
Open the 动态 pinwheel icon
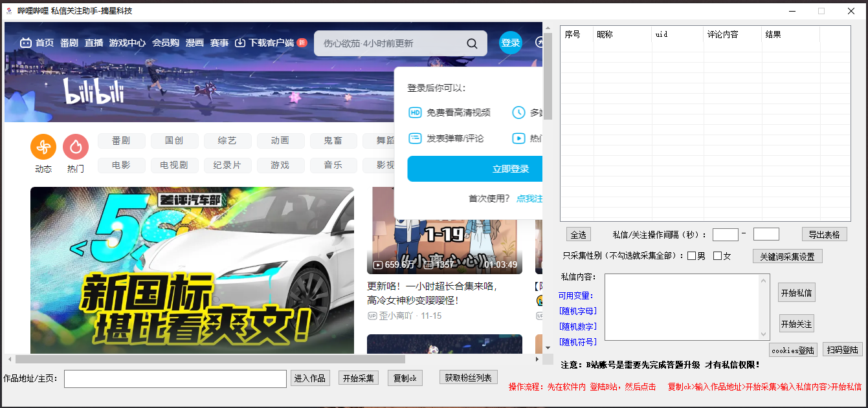(43, 147)
